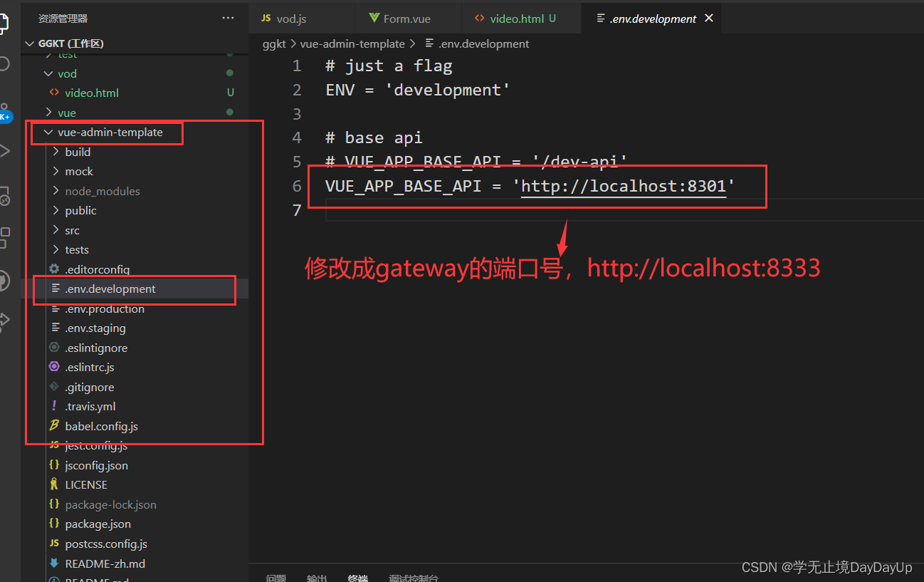Click the '# just a flag' comment line
The height and width of the screenshot is (582, 924).
click(389, 66)
